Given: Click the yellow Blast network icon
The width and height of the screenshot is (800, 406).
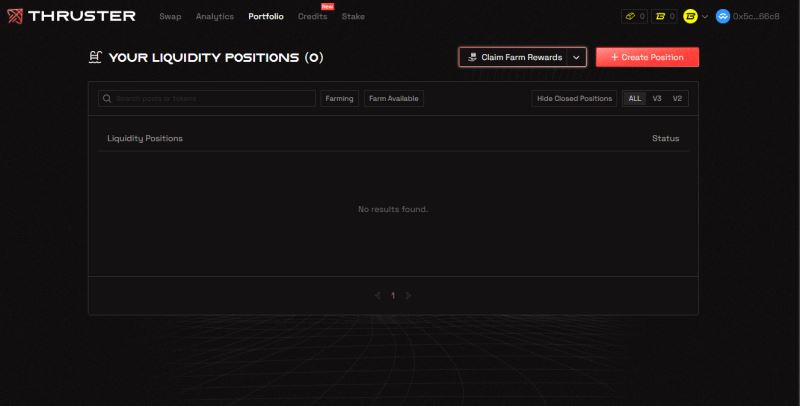Looking at the screenshot, I should point(690,16).
